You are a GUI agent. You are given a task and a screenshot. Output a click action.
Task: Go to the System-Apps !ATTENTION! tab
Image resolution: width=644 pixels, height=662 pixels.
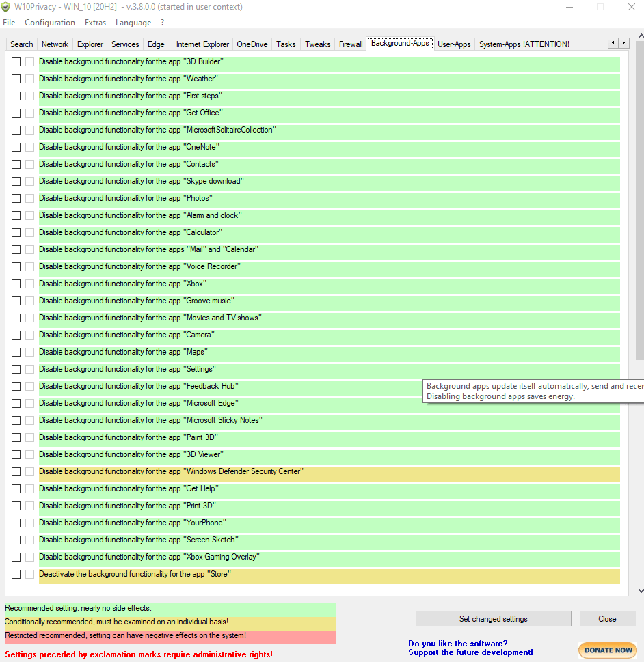(524, 44)
